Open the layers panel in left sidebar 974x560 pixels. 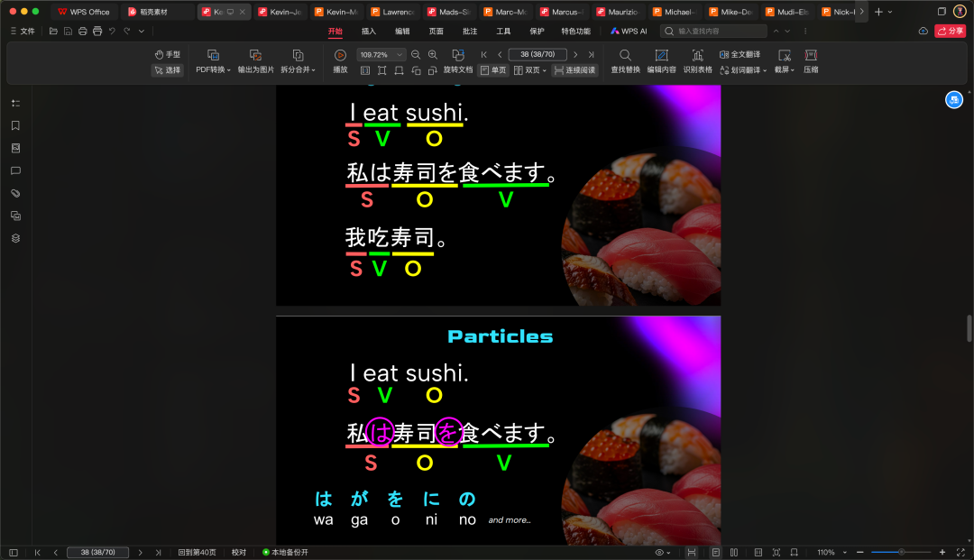pyautogui.click(x=15, y=238)
